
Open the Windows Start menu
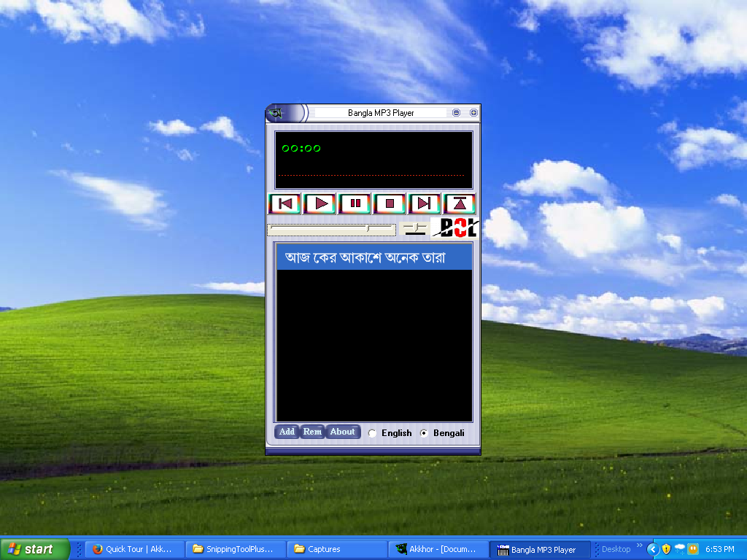pyautogui.click(x=35, y=549)
